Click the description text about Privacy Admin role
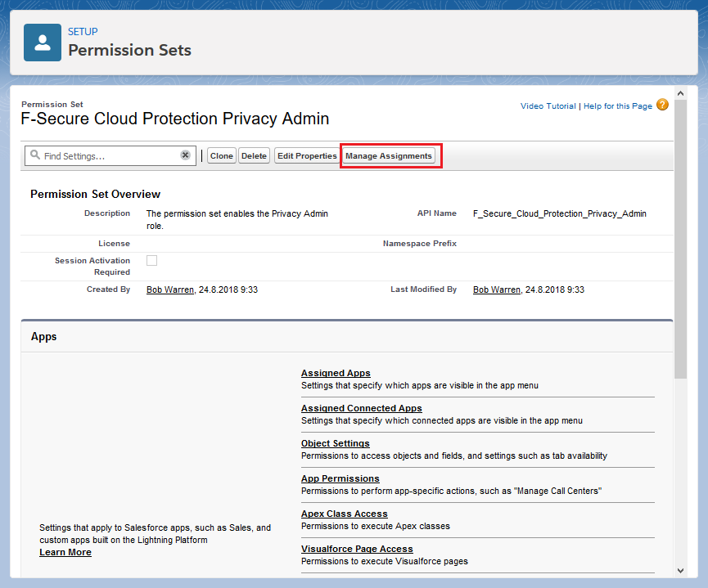This screenshot has height=588, width=708. tap(237, 220)
